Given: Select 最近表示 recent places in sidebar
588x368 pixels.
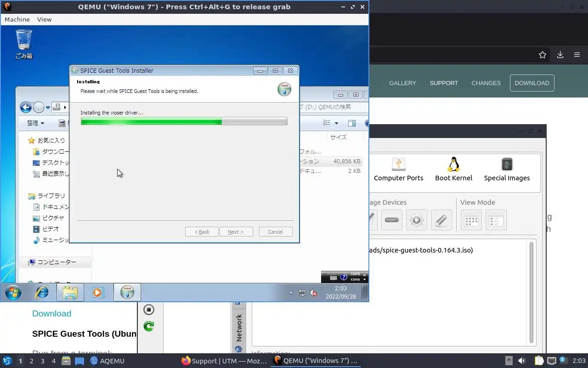Looking at the screenshot, I should [51, 173].
